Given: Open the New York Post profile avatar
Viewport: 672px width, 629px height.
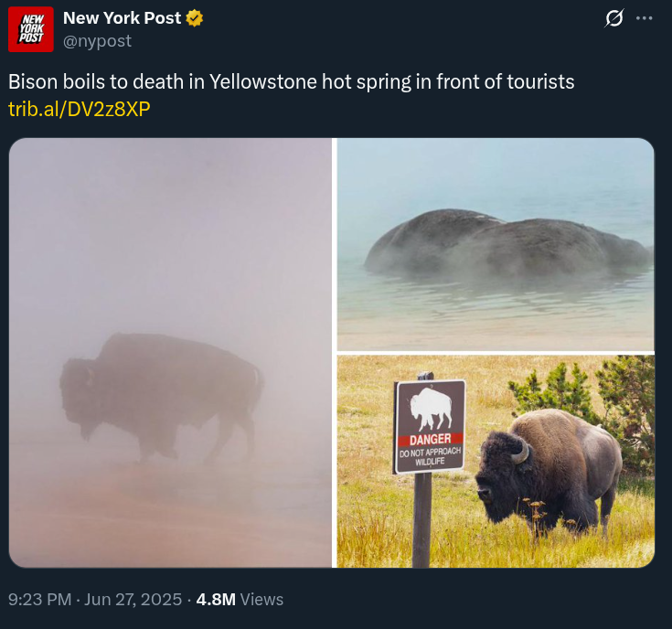Looking at the screenshot, I should [31, 29].
